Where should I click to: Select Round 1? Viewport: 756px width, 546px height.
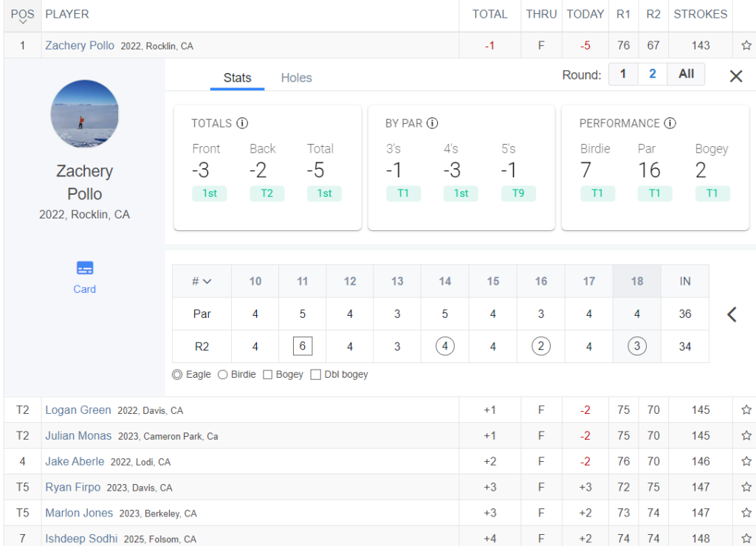(623, 75)
